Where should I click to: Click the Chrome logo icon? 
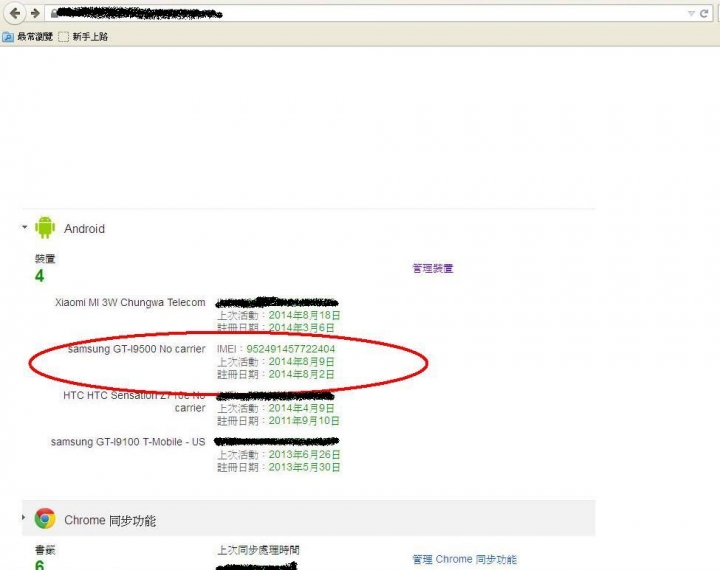(x=45, y=519)
